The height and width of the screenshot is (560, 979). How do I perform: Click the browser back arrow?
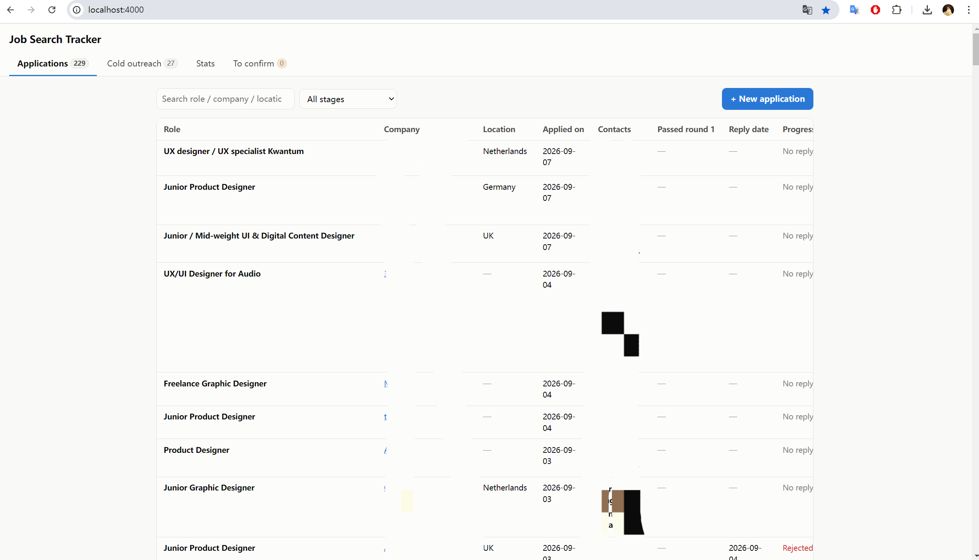[10, 10]
